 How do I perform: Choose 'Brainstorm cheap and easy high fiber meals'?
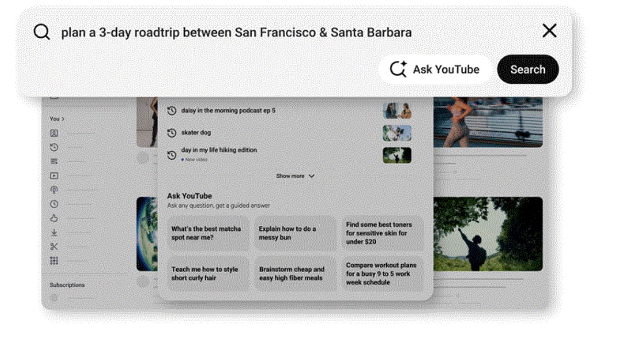pos(295,274)
